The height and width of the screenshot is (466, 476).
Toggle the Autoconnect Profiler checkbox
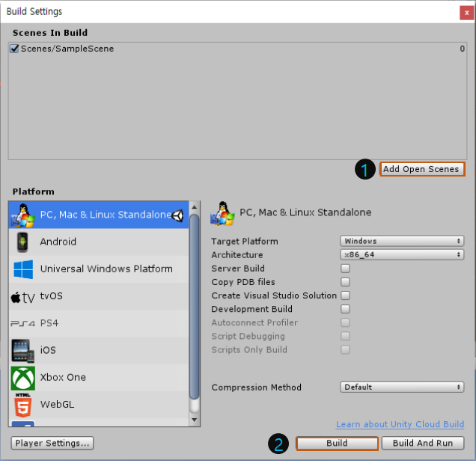(345, 322)
